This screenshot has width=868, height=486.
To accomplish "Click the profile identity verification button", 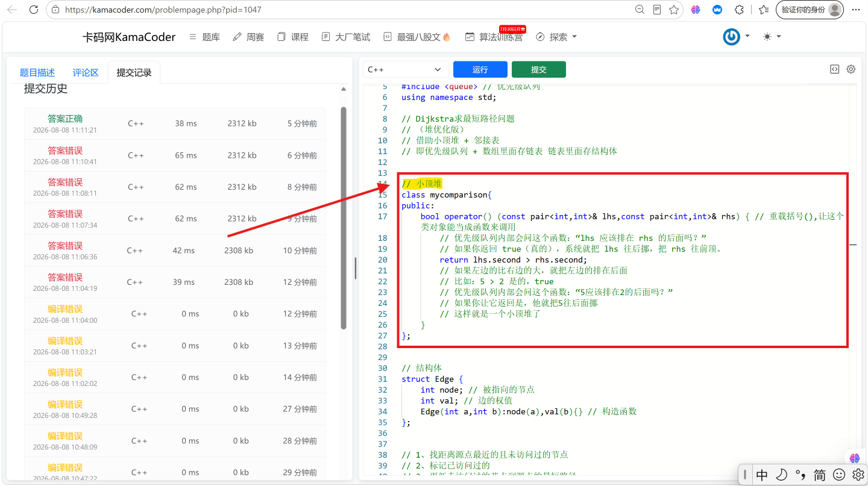I will coord(810,10).
